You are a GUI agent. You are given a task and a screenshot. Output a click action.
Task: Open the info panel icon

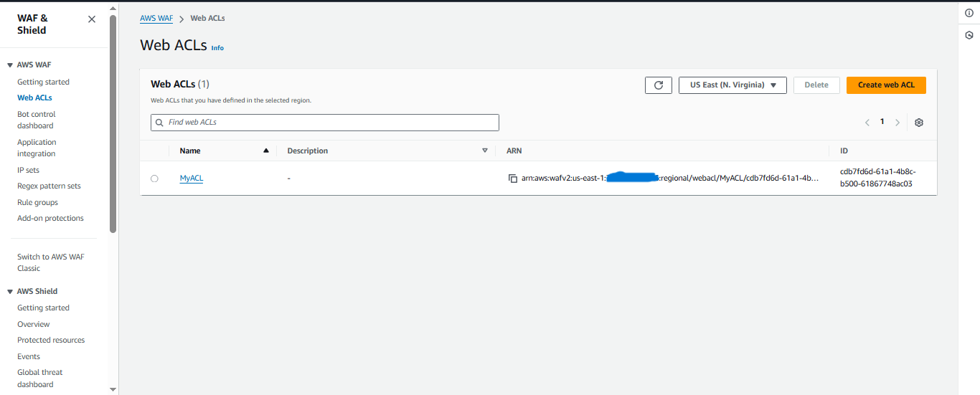click(x=969, y=13)
